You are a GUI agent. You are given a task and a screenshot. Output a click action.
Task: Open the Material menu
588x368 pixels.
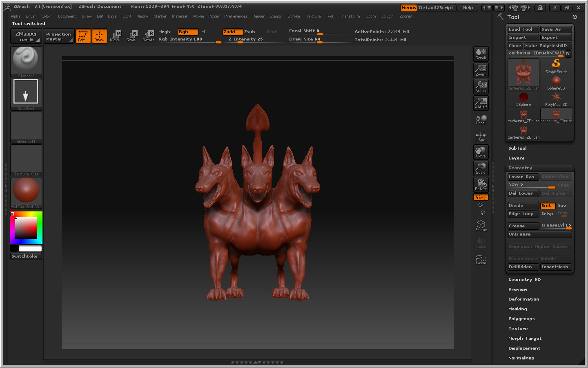tap(179, 16)
